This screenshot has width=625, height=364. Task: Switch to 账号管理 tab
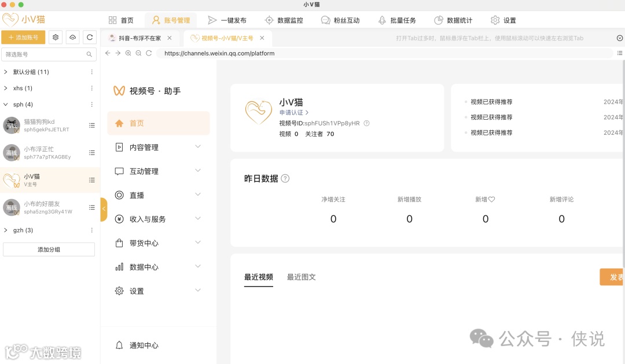[171, 20]
